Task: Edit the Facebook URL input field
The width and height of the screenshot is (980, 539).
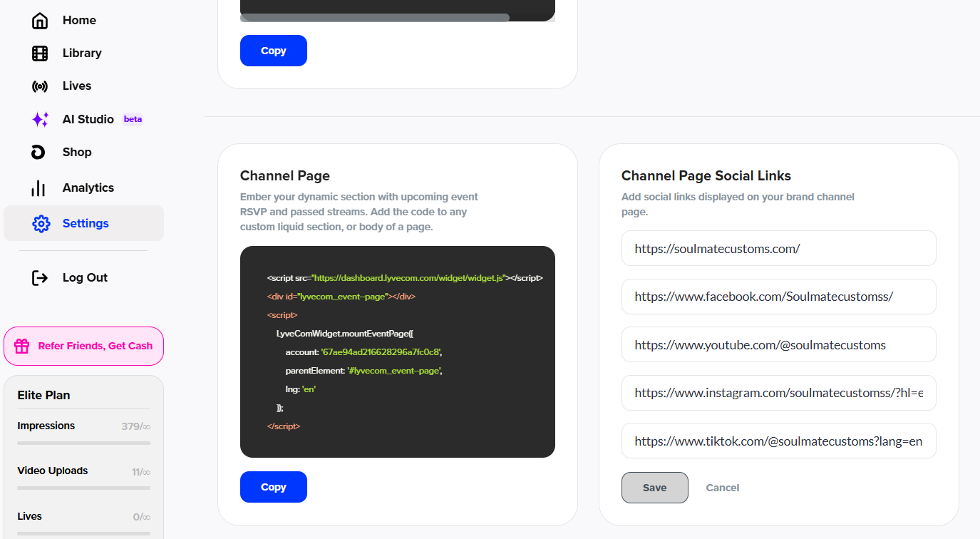Action: click(x=778, y=297)
